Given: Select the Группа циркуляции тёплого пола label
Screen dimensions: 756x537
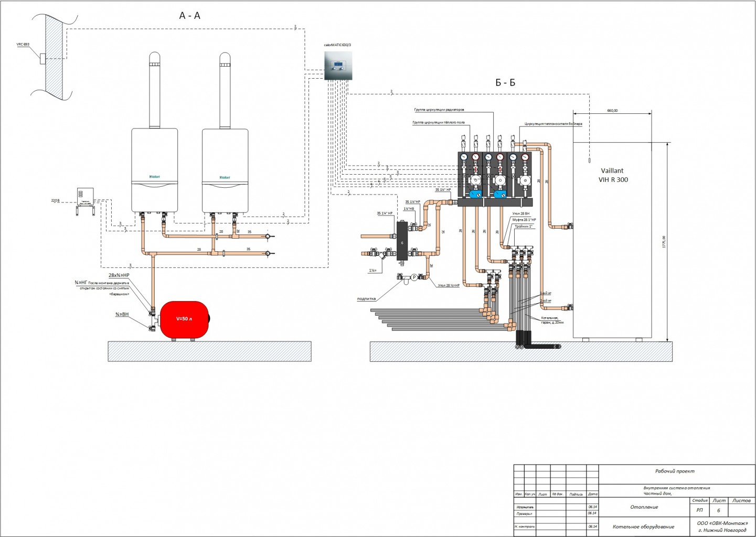Looking at the screenshot, I should pyautogui.click(x=439, y=122).
